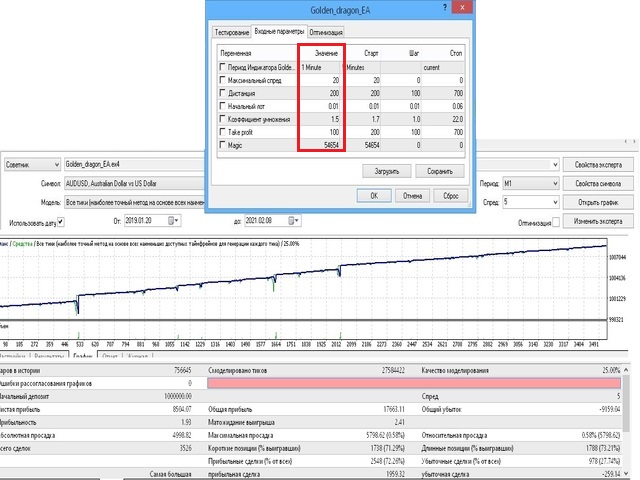This screenshot has height=480, width=640.
Task: Click the Максимальная просадка value
Action: 385,435
